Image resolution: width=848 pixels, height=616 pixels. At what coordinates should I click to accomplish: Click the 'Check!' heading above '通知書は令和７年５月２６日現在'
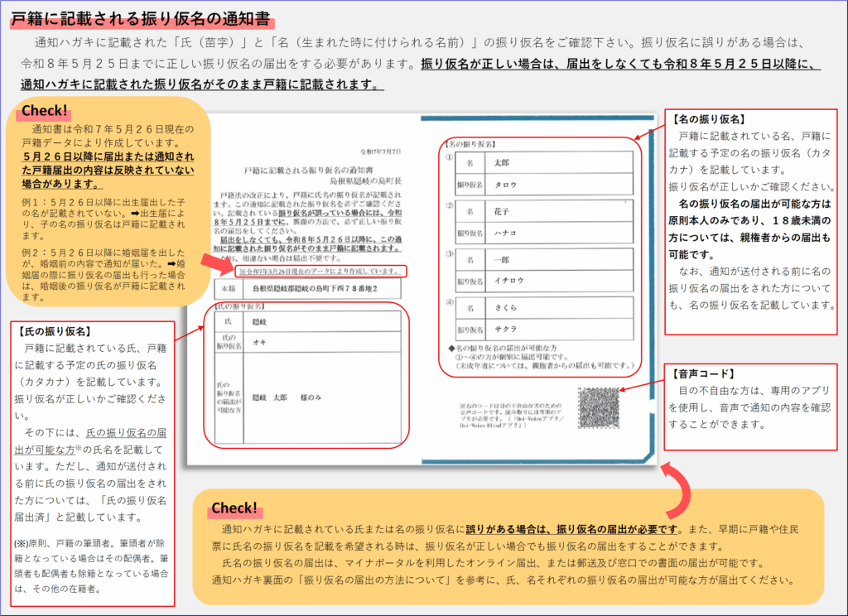(x=45, y=110)
